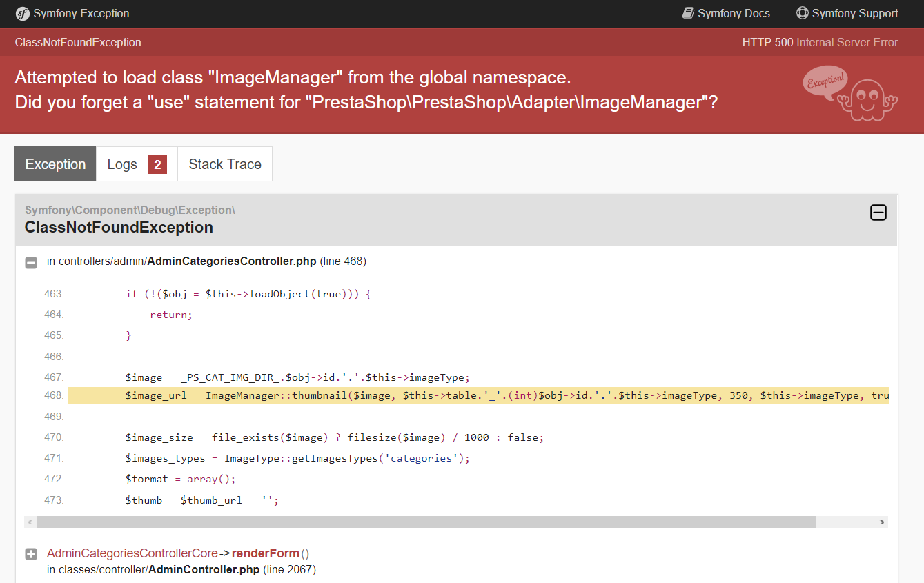Image resolution: width=924 pixels, height=583 pixels.
Task: Click the horizontal code scrollbar thumb
Action: [426, 522]
